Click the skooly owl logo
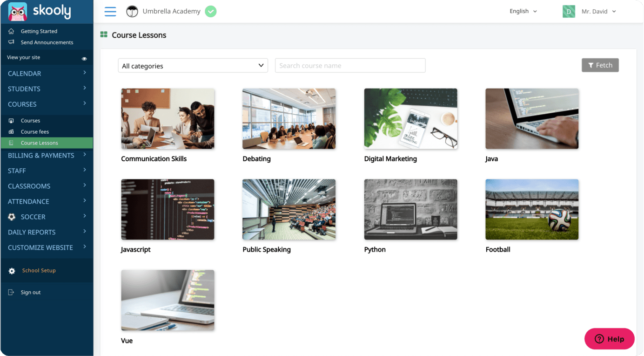The width and height of the screenshot is (644, 356). coord(18,11)
